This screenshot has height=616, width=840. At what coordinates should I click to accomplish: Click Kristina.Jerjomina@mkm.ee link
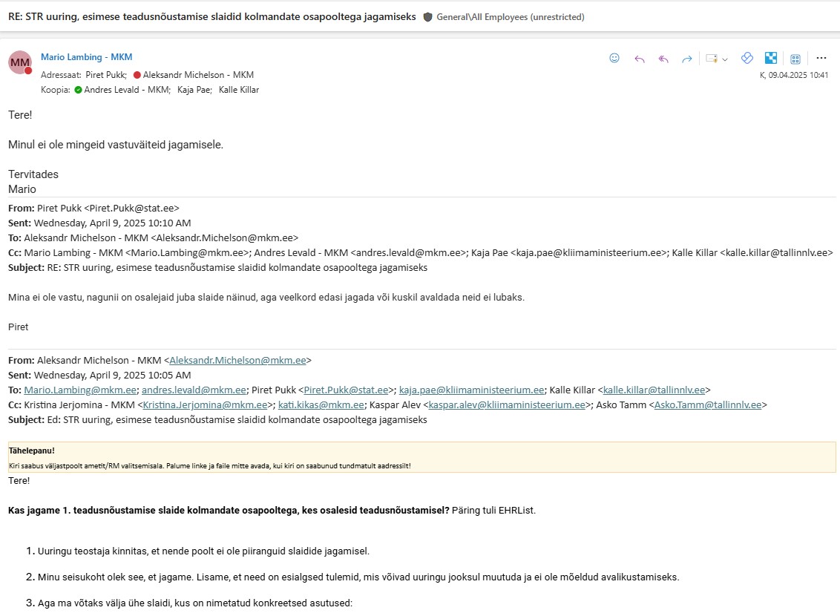pos(206,405)
